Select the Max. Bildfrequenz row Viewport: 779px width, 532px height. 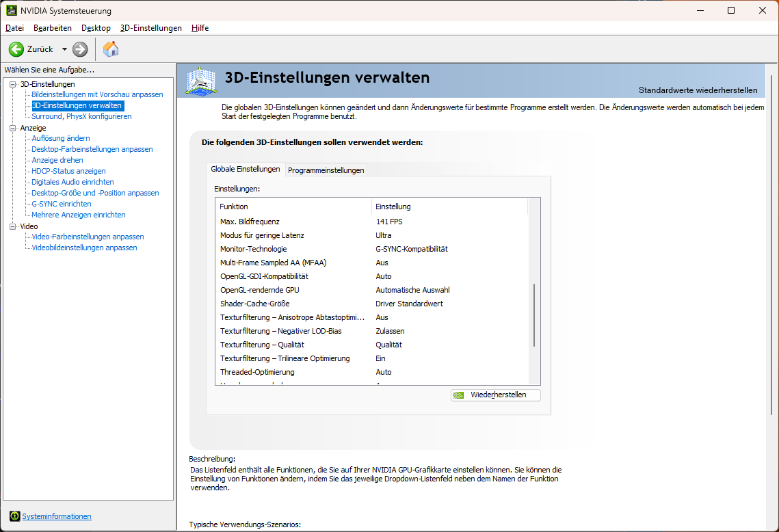tap(371, 222)
